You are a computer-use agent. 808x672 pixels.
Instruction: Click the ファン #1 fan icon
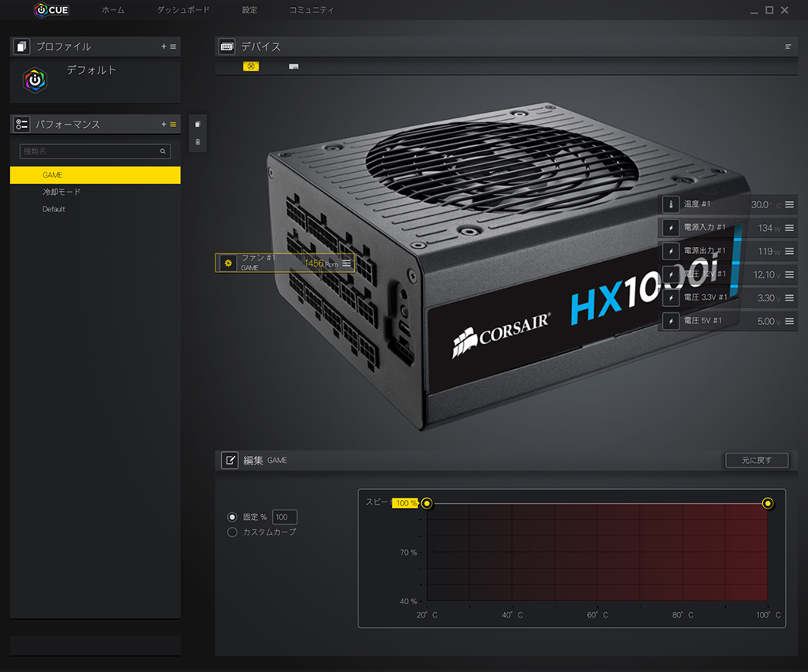click(x=228, y=263)
